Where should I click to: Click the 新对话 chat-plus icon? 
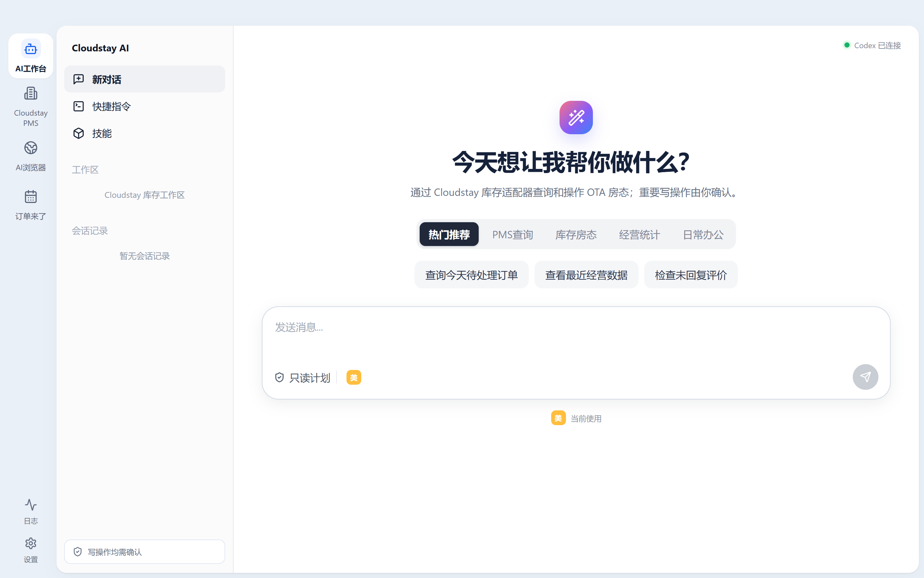point(79,79)
